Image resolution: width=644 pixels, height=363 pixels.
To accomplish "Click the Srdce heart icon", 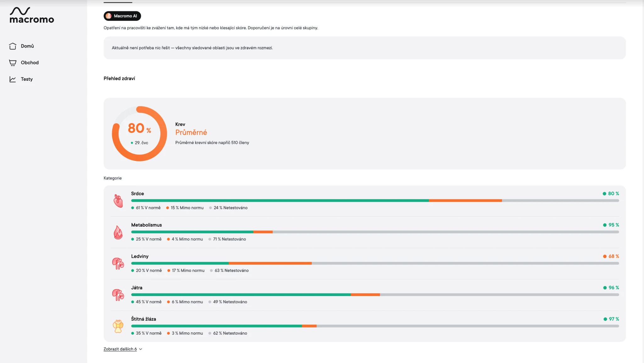I will (118, 201).
